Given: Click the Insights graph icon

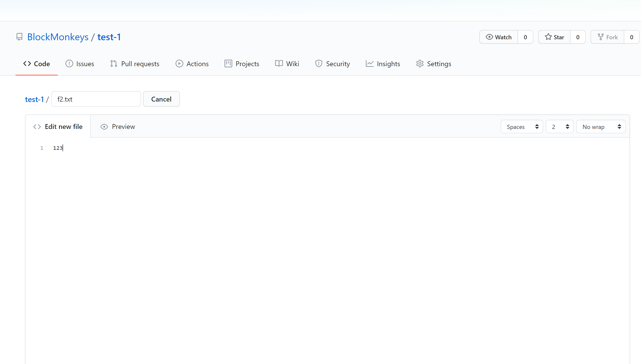Looking at the screenshot, I should (x=369, y=64).
